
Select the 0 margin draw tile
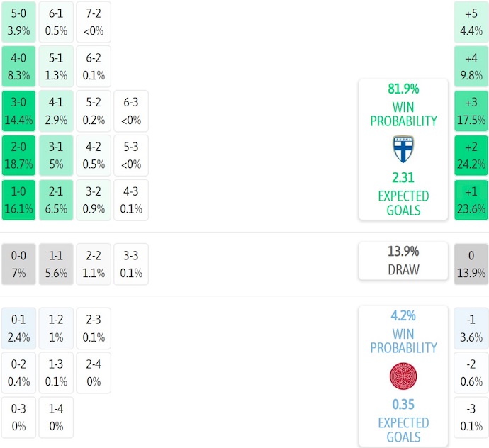point(471,264)
